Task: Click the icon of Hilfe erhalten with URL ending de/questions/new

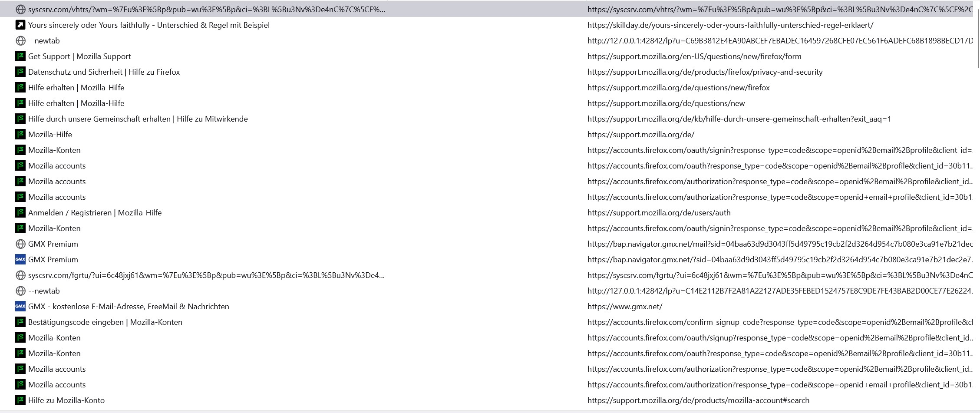Action: point(20,103)
